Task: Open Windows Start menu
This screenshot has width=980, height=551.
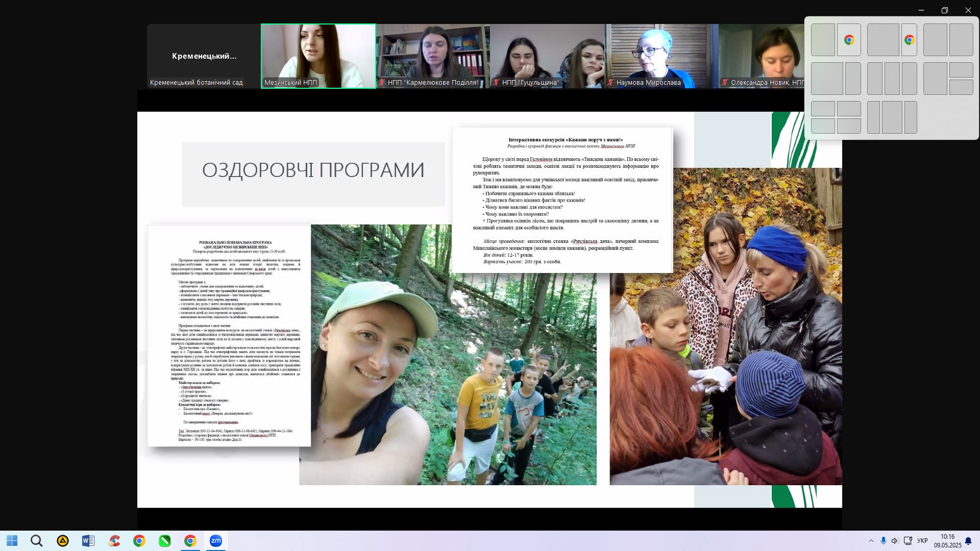Action: (x=12, y=541)
